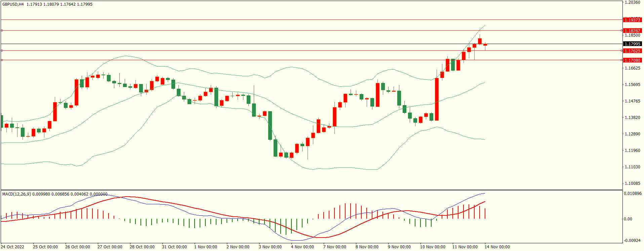Click the 14 Nov 00:00 time label

point(497,247)
